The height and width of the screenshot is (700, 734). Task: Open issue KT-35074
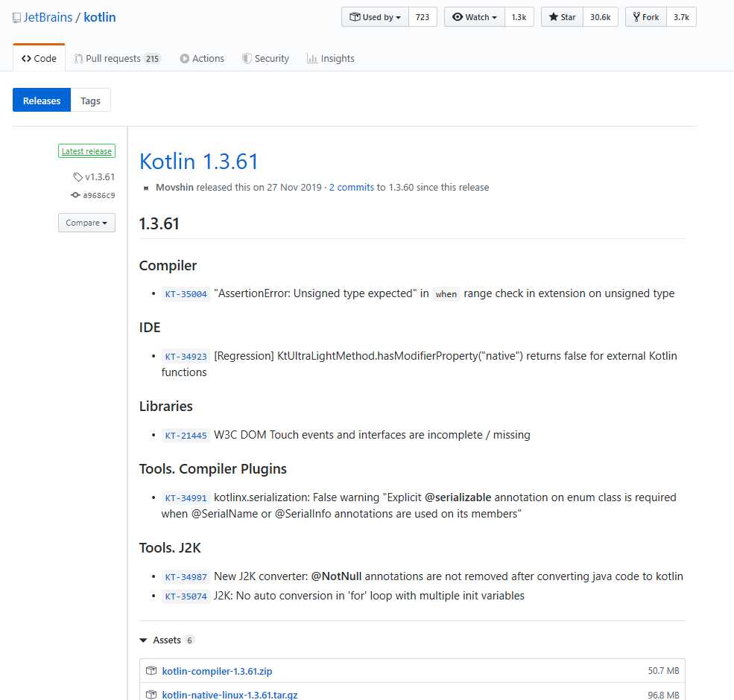click(x=186, y=596)
